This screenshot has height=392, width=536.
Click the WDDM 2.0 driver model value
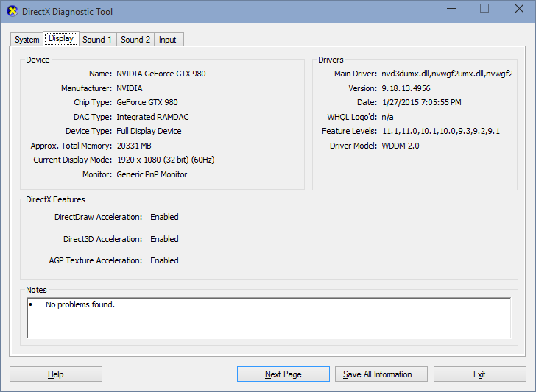(401, 146)
